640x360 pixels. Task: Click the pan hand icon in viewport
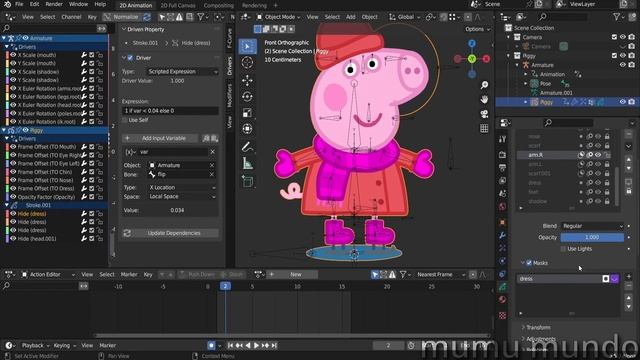tap(484, 99)
